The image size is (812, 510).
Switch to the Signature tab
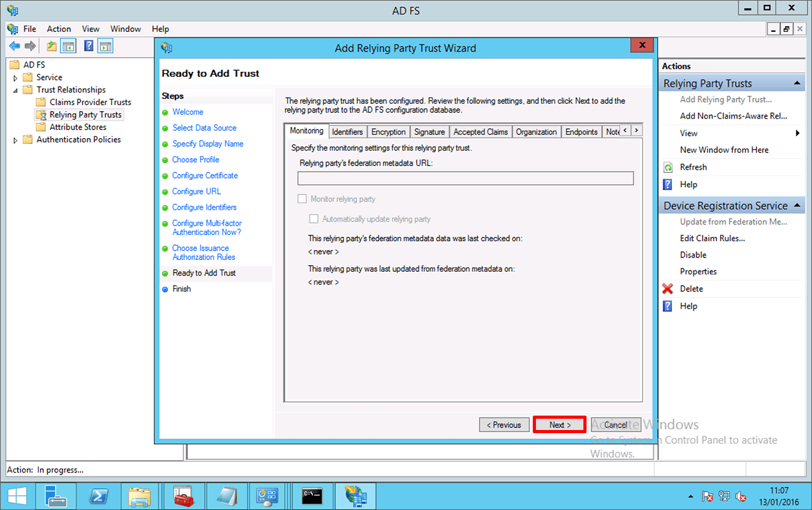430,132
